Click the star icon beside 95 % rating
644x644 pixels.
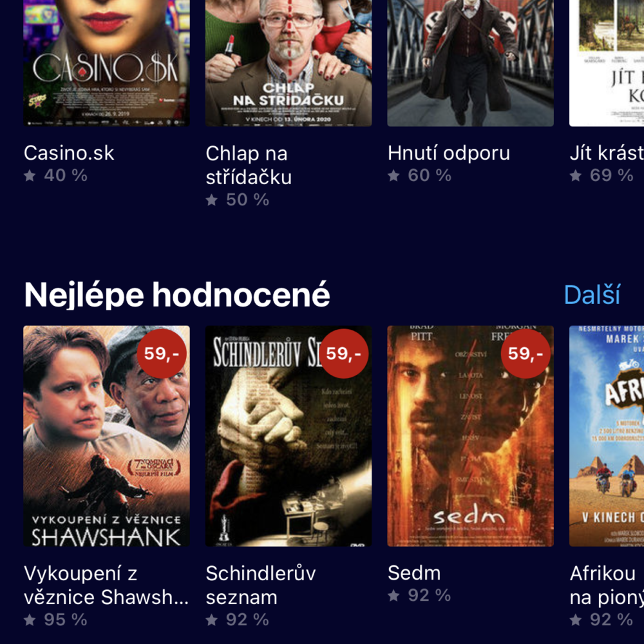(x=30, y=620)
